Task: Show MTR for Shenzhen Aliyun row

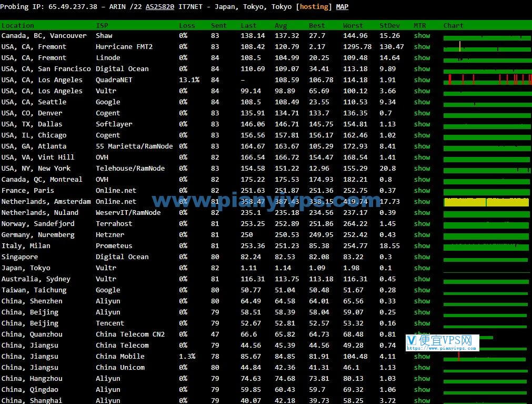Action: click(x=421, y=301)
